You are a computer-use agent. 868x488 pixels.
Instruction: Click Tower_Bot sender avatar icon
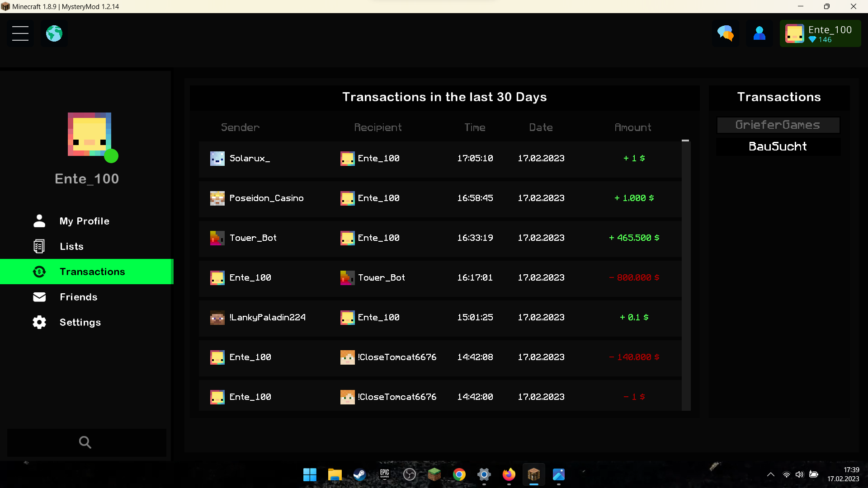pyautogui.click(x=217, y=238)
